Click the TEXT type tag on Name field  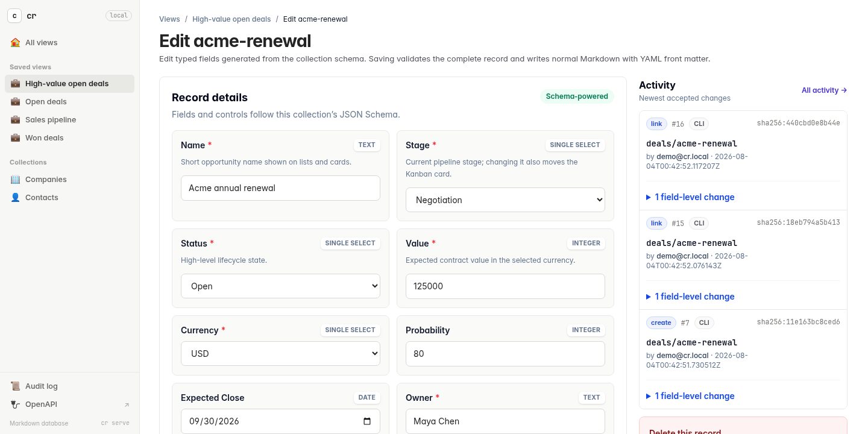tap(366, 145)
